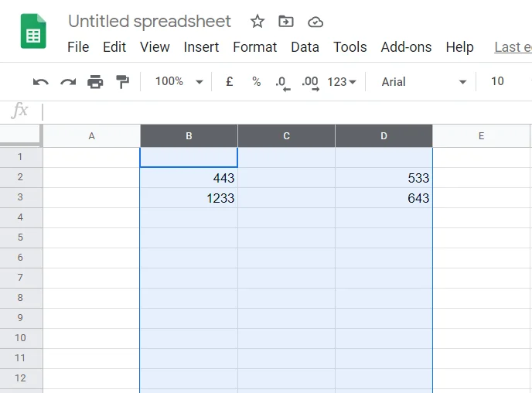Redo the last action
Screen dimensions: 532x393
68,81
